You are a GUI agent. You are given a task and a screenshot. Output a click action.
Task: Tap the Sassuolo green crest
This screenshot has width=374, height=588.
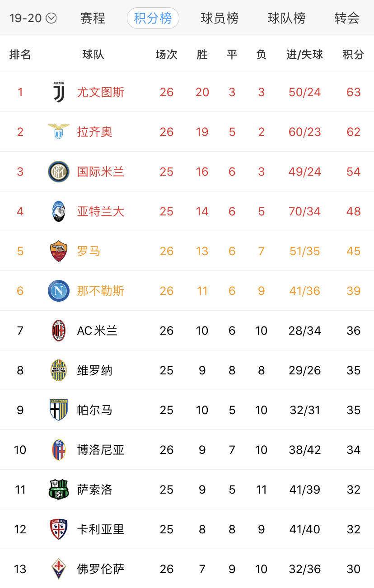pyautogui.click(x=59, y=490)
